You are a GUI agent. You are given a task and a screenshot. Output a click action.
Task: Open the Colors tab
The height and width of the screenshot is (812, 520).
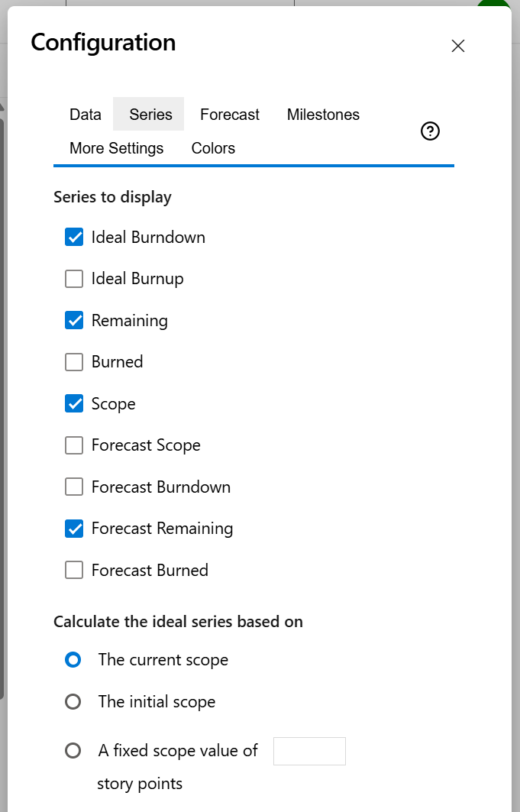point(213,147)
